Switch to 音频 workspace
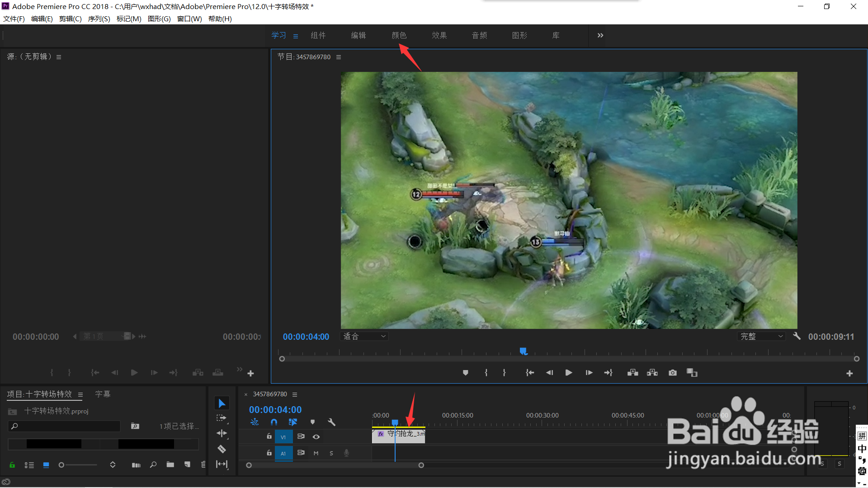The image size is (868, 488). click(480, 35)
